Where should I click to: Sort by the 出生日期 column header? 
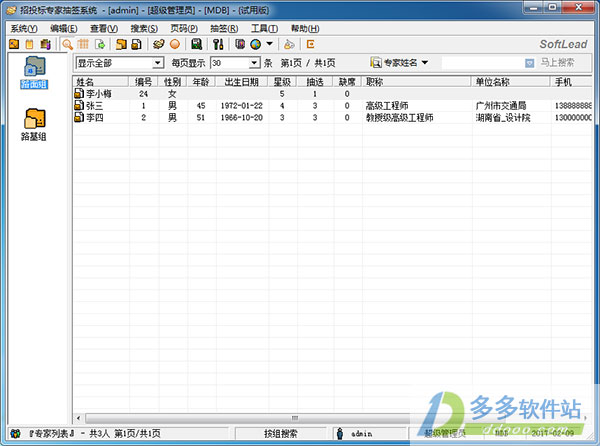[241, 81]
